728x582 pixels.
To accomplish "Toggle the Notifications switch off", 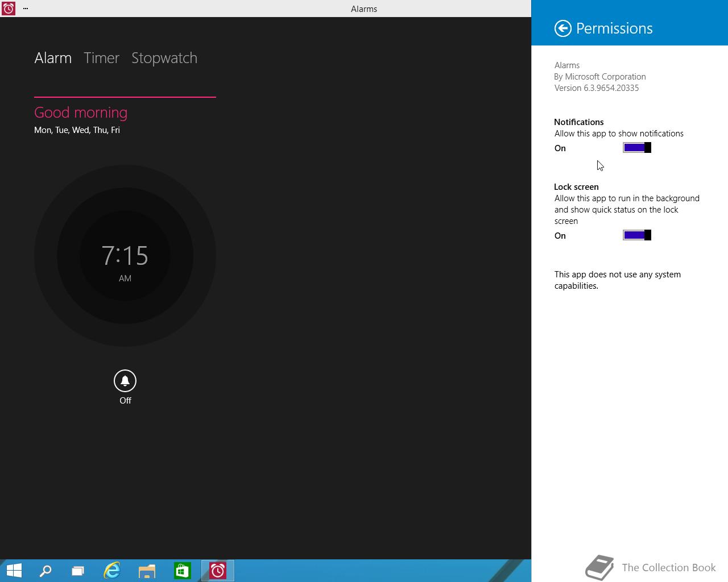I will pos(637,148).
